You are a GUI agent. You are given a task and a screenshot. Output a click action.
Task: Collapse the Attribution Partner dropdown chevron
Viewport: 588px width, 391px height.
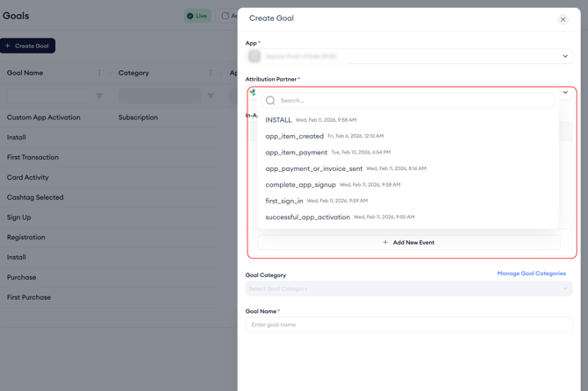[565, 93]
